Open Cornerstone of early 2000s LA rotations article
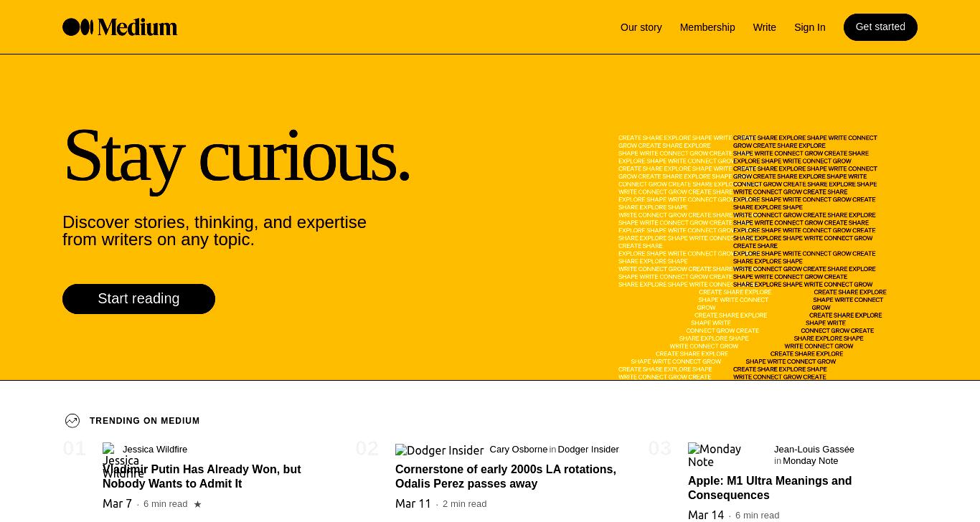The image size is (980, 522). [x=506, y=476]
